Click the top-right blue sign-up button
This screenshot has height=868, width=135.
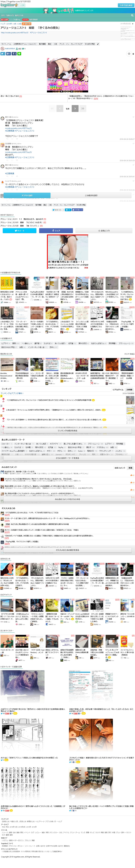pos(126,5)
